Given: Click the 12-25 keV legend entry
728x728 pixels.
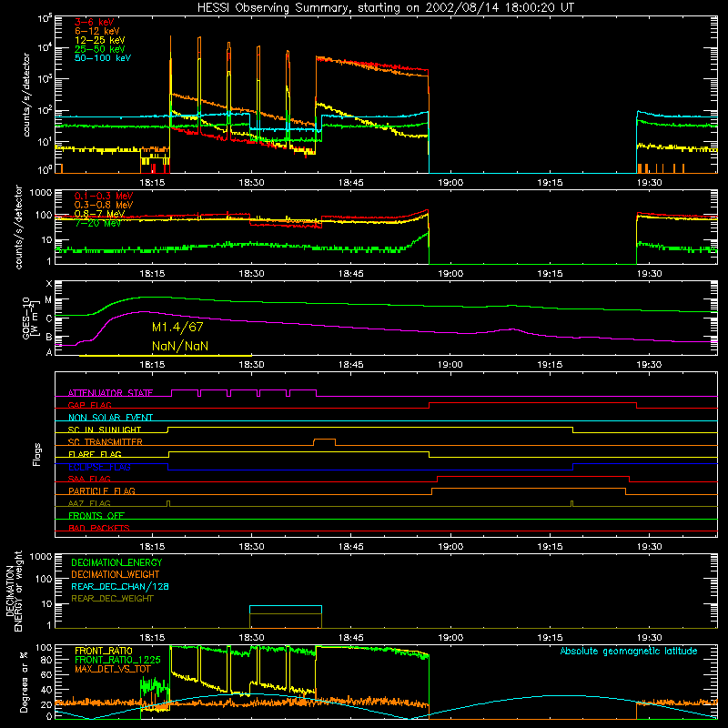Looking at the screenshot, I should click(x=99, y=40).
